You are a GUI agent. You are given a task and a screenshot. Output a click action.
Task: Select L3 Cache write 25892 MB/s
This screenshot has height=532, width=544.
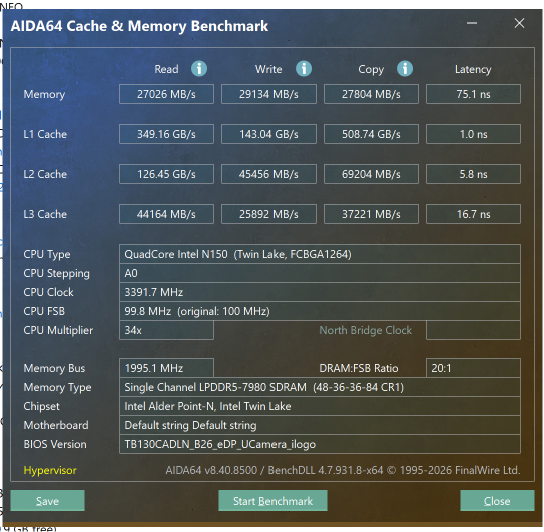coord(269,214)
